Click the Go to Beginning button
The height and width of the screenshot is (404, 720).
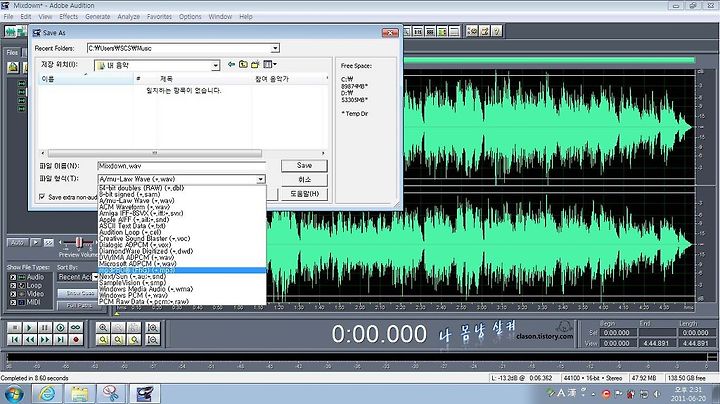(15, 340)
